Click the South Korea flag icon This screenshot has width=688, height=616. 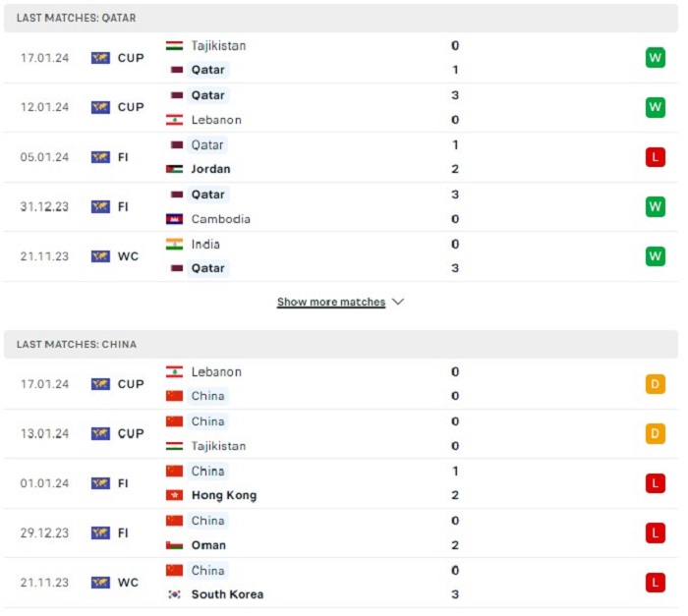(x=174, y=594)
